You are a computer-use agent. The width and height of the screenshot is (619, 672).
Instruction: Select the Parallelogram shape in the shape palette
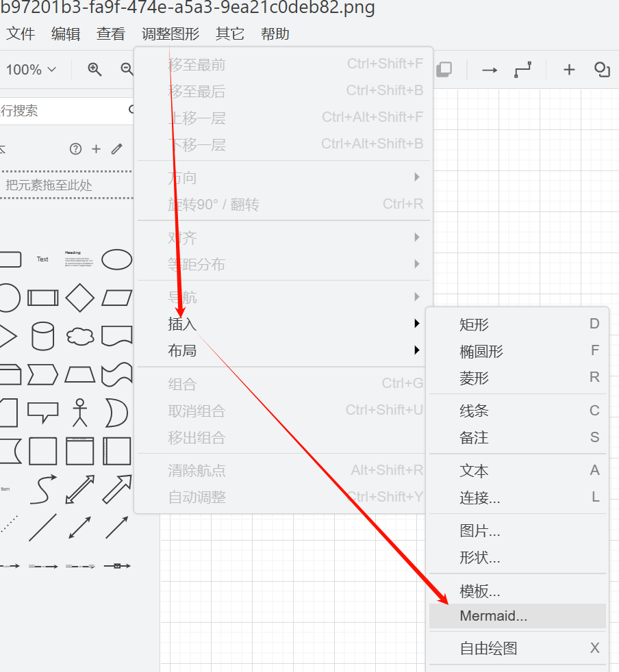click(x=116, y=298)
